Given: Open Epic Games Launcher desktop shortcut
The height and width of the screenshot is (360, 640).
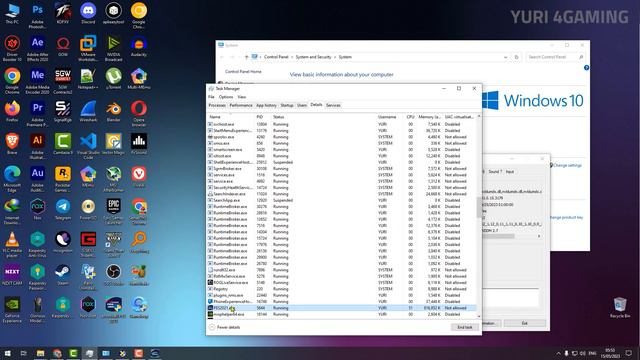Looking at the screenshot, I should [x=113, y=211].
